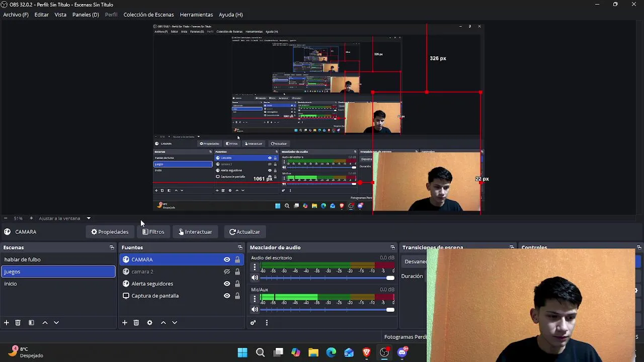The width and height of the screenshot is (644, 362).
Task: Open the Vista menu
Action: point(60,15)
